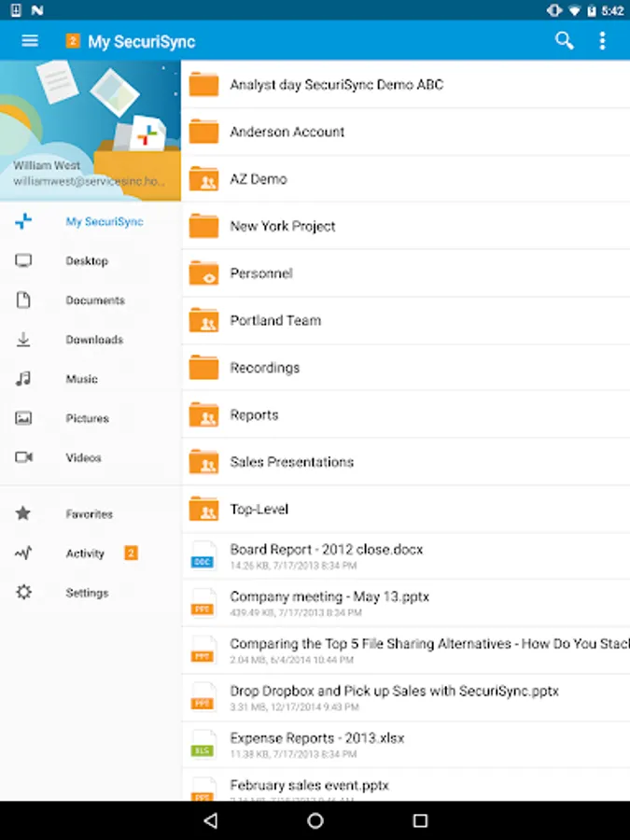Open the 'AZ Demo' folder name
The image size is (630, 840).
pos(259,179)
